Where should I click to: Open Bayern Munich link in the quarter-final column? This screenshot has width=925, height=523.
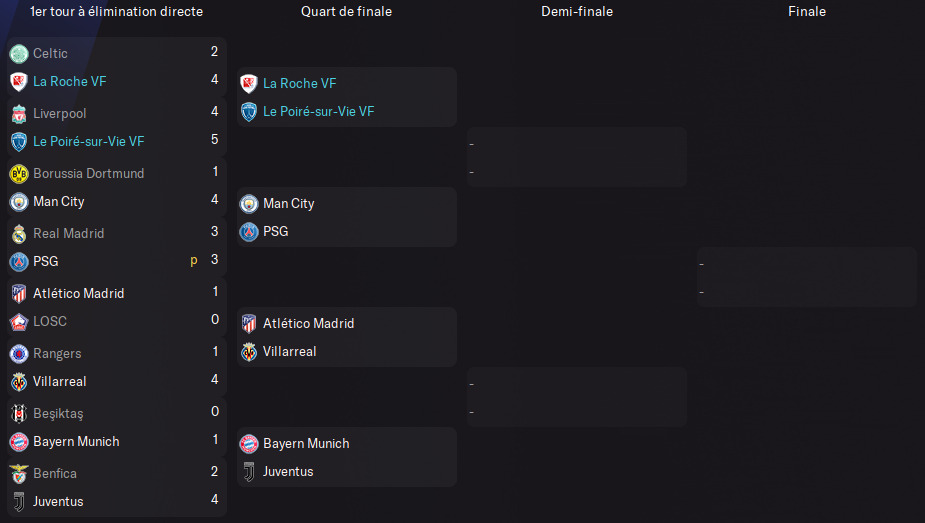coord(306,443)
